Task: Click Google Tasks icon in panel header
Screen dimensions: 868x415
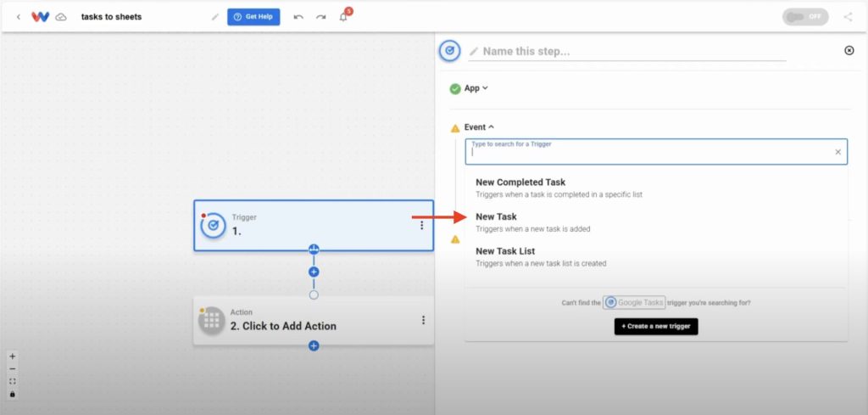Action: (450, 50)
